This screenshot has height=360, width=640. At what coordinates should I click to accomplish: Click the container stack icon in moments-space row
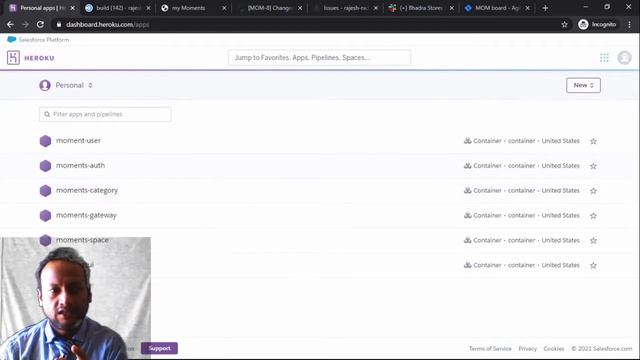coord(467,240)
